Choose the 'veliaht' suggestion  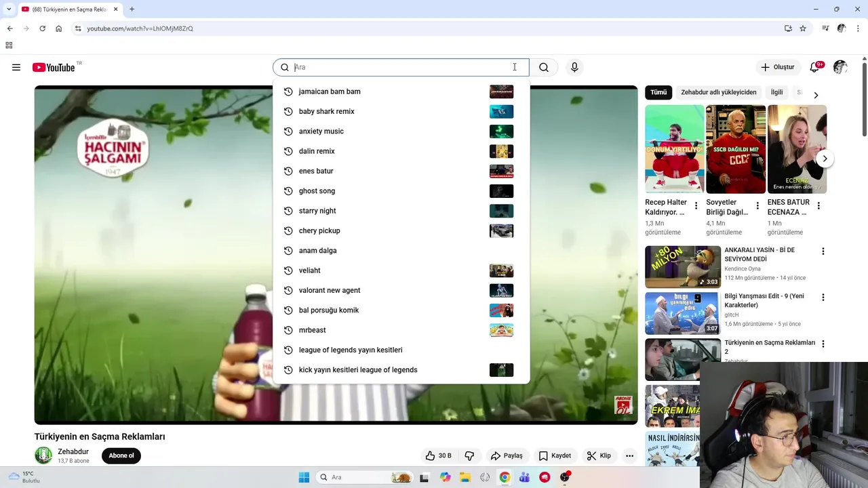pyautogui.click(x=401, y=270)
